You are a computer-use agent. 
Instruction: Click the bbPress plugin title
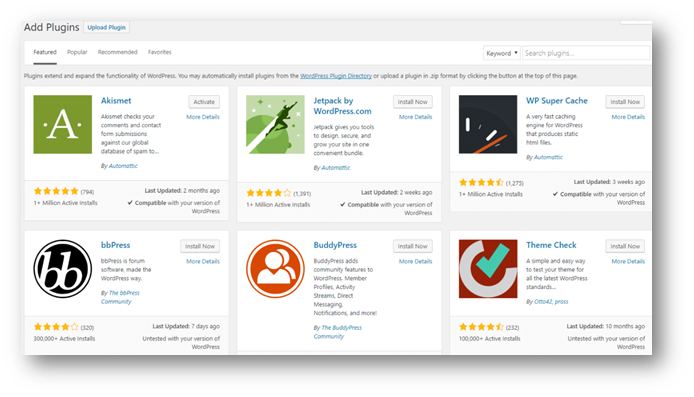[x=116, y=245]
